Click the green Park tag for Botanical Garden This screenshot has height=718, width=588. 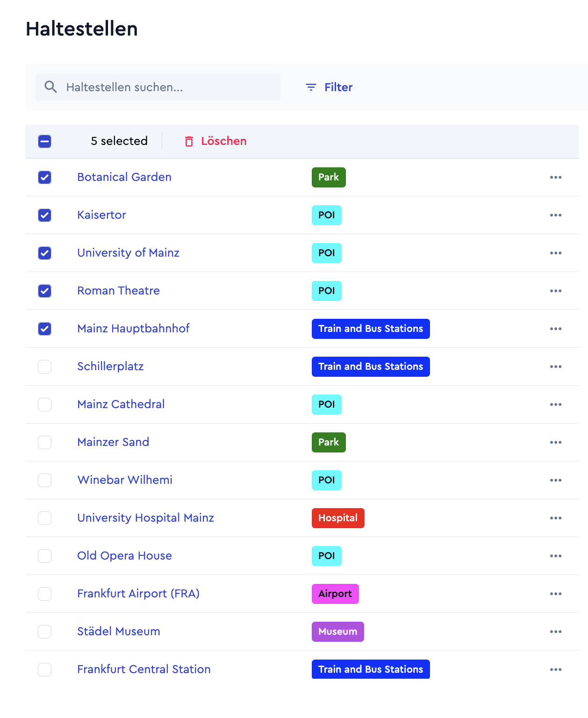click(329, 177)
